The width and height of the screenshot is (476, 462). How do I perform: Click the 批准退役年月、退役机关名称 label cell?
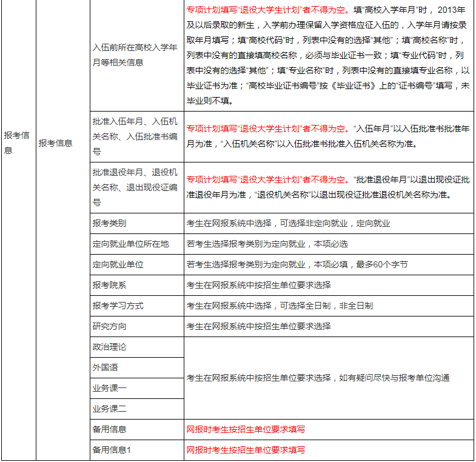click(x=135, y=187)
